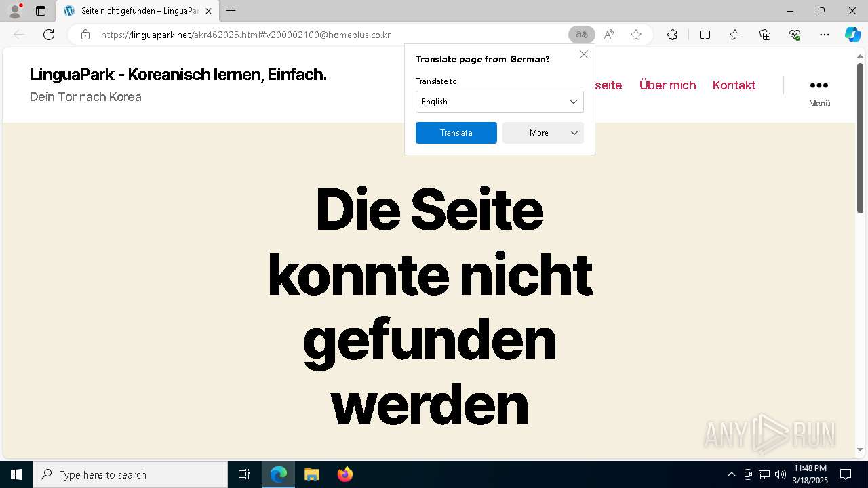Open LinguaPark site title link
The width and height of the screenshot is (868, 488).
point(178,75)
